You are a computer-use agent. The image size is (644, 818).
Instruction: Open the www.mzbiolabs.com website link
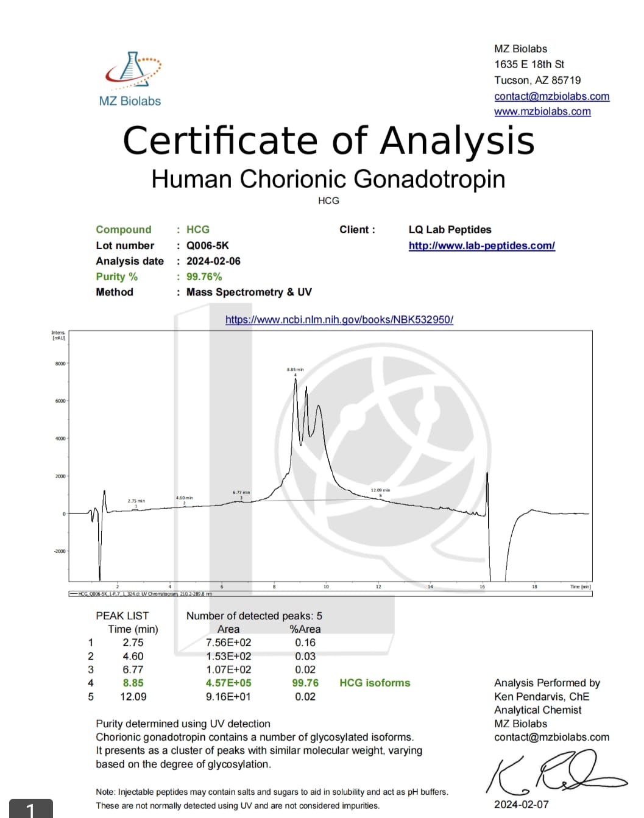pos(542,111)
